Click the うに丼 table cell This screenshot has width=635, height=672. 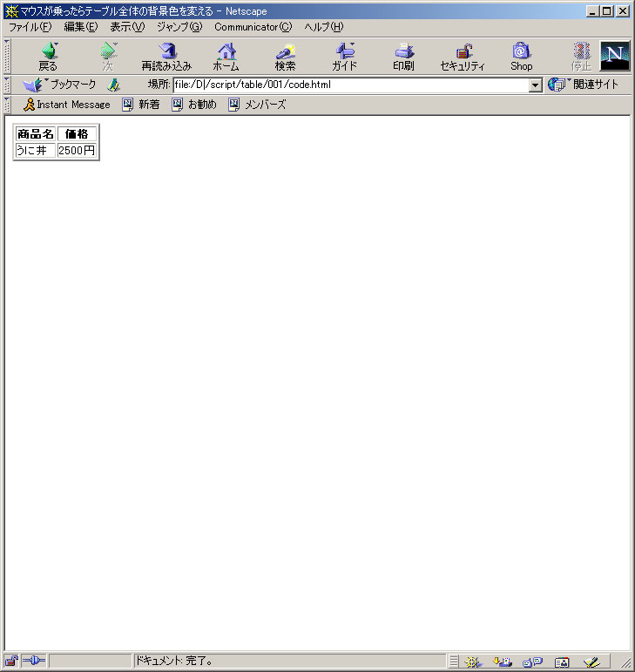(x=35, y=151)
